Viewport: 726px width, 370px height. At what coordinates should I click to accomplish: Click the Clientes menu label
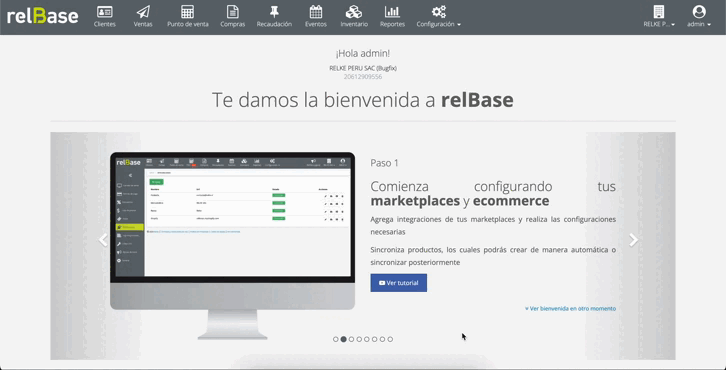[105, 25]
